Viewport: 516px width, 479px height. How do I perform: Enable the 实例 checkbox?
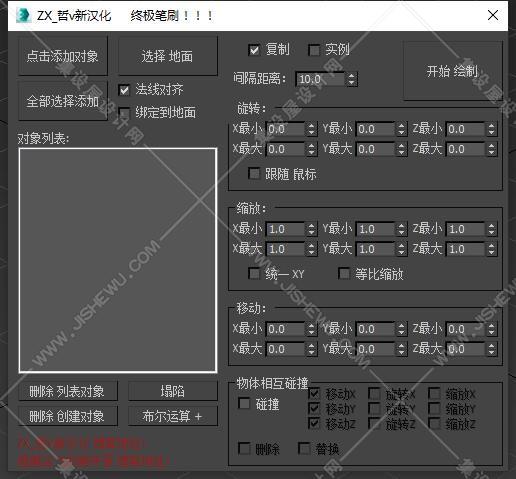[314, 50]
